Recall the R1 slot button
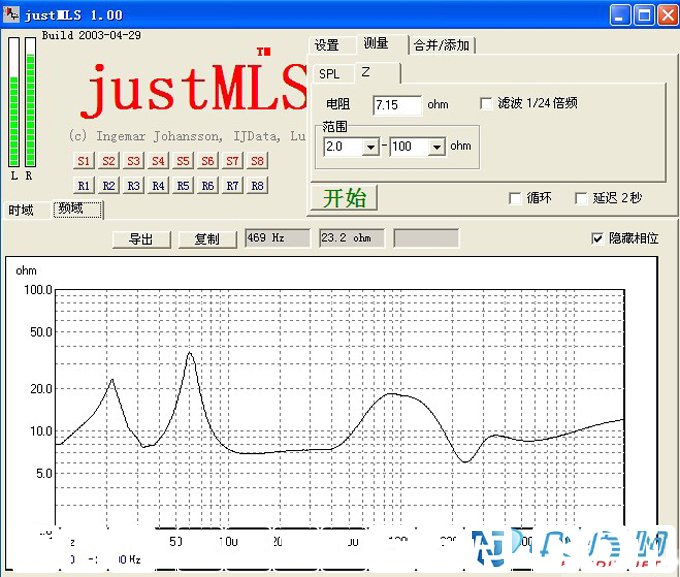The height and width of the screenshot is (577, 680). 84,186
